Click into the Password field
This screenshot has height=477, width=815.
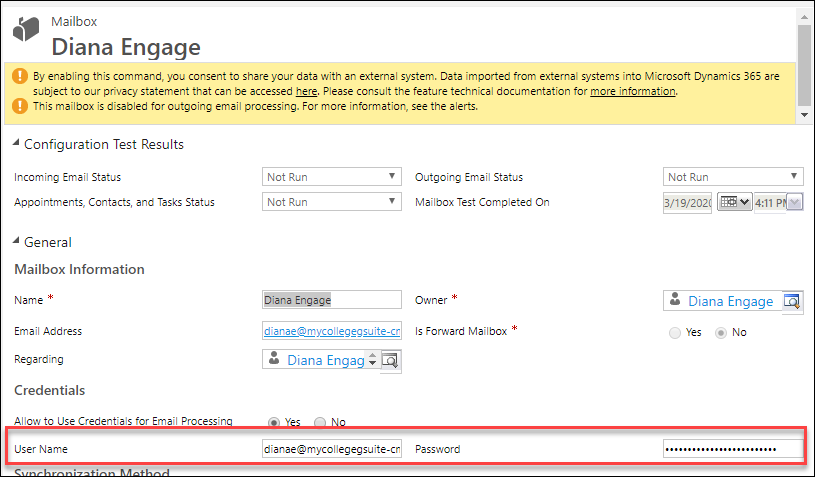pos(732,449)
